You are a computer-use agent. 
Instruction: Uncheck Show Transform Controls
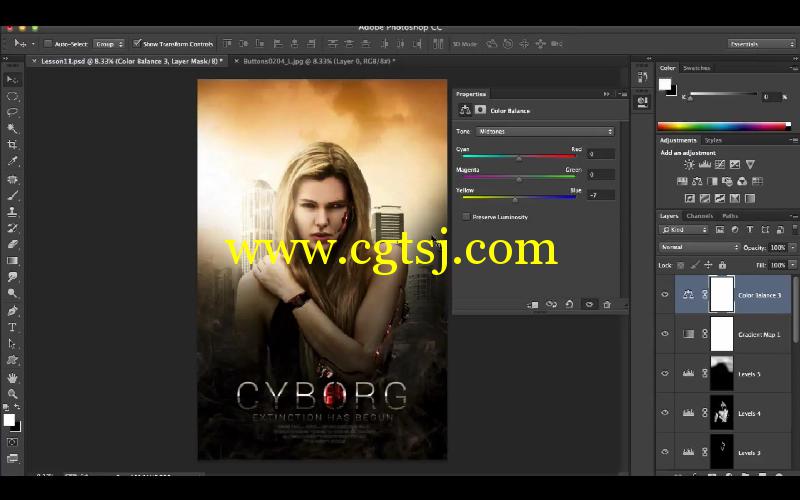136,43
